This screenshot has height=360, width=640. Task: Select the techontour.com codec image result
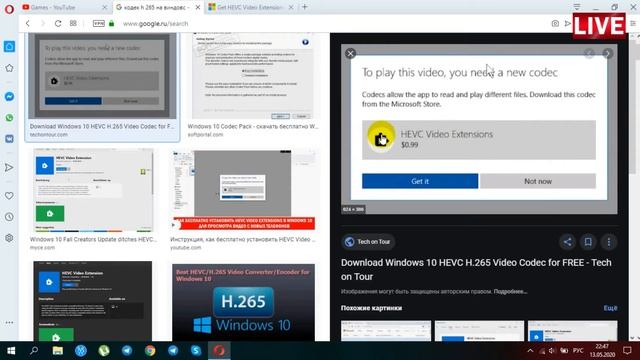click(x=102, y=76)
